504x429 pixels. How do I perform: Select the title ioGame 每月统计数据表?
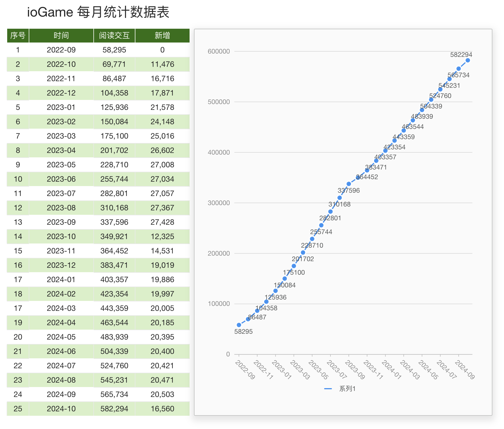click(x=98, y=12)
